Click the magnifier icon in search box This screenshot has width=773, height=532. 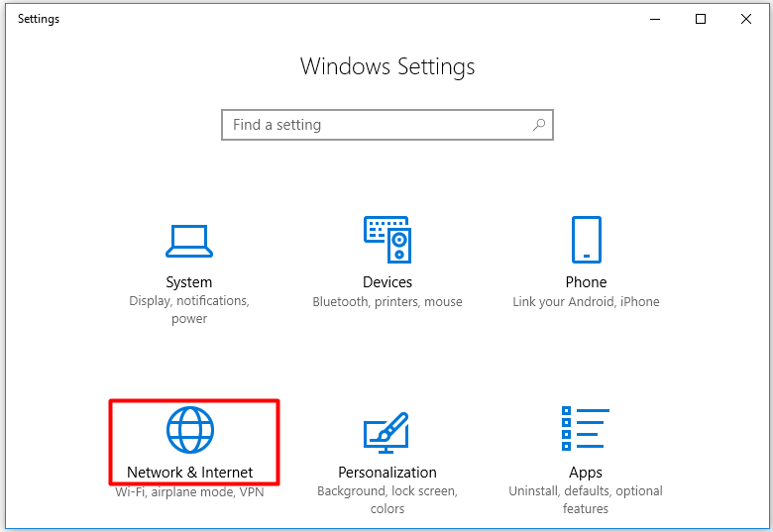pyautogui.click(x=539, y=125)
